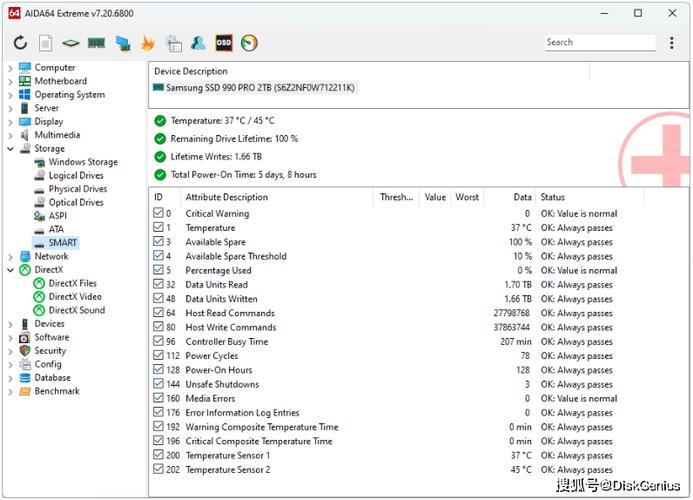Image resolution: width=693 pixels, height=500 pixels.
Task: Expand the Motherboard tree node
Action: tap(10, 81)
